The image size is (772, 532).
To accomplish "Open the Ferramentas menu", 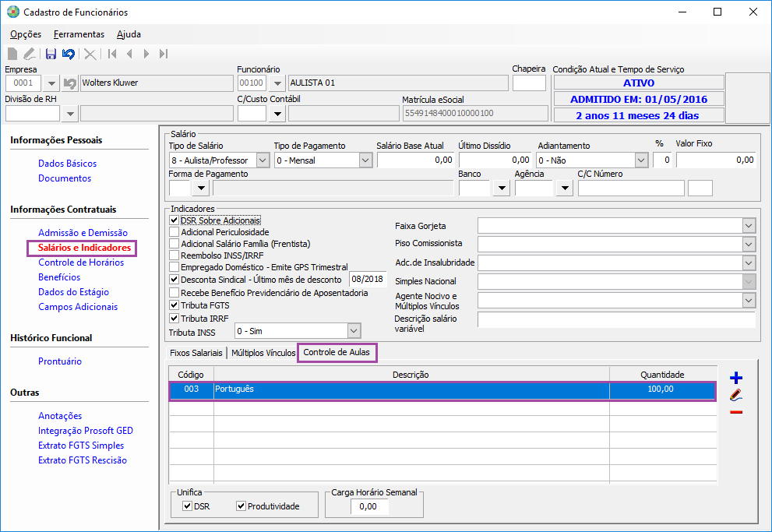I will 79,34.
